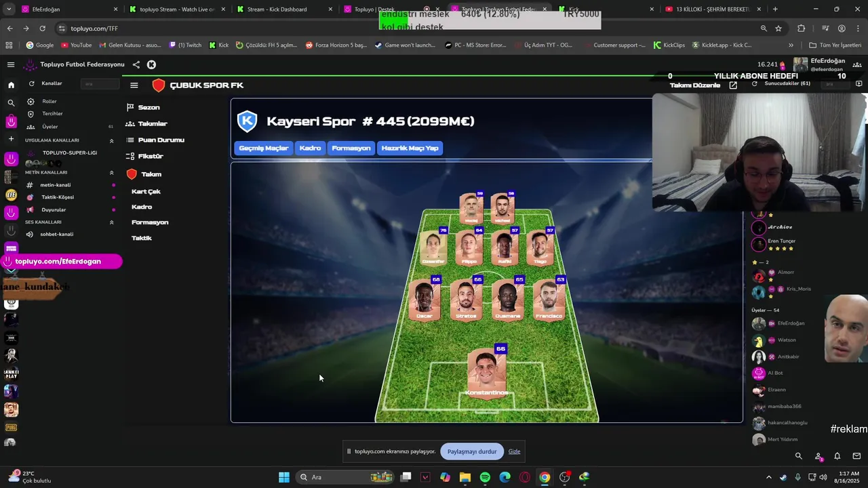Screen dimensions: 868x488
Task: Type in the Kanallar search field
Action: [x=100, y=84]
